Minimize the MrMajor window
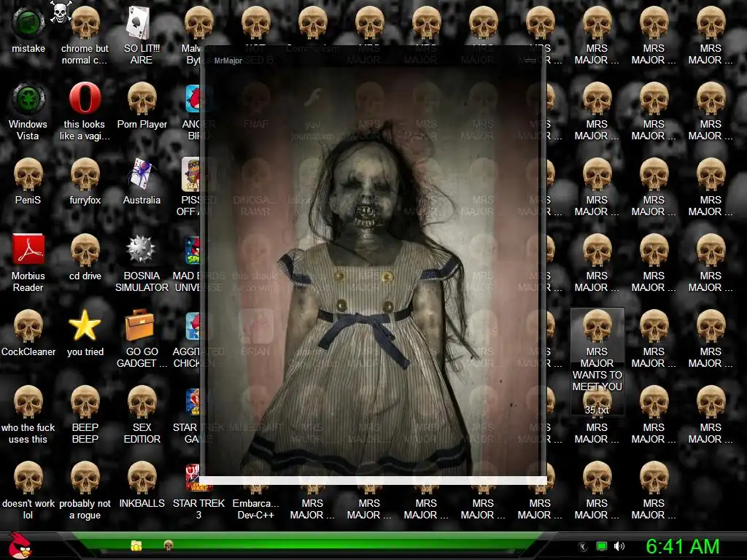 point(530,61)
